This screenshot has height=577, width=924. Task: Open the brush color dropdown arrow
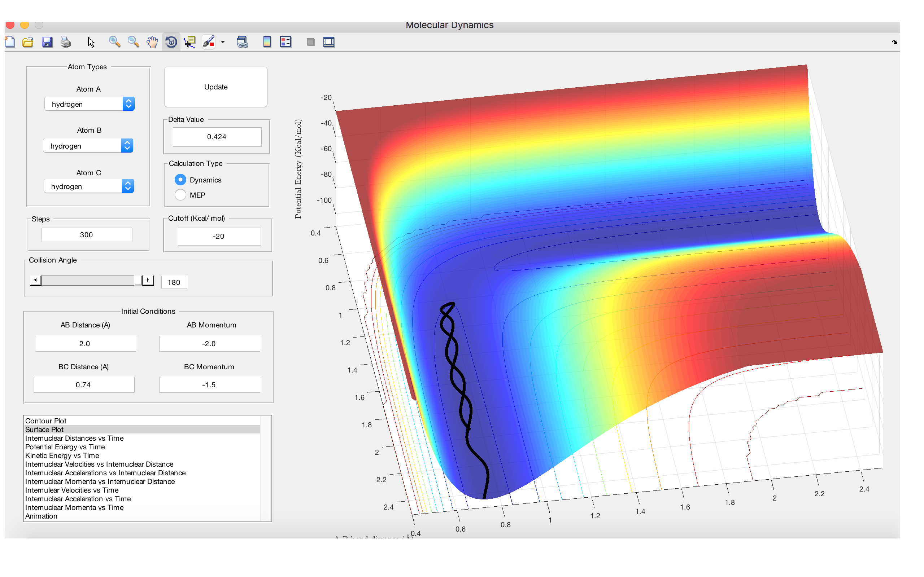(x=223, y=42)
